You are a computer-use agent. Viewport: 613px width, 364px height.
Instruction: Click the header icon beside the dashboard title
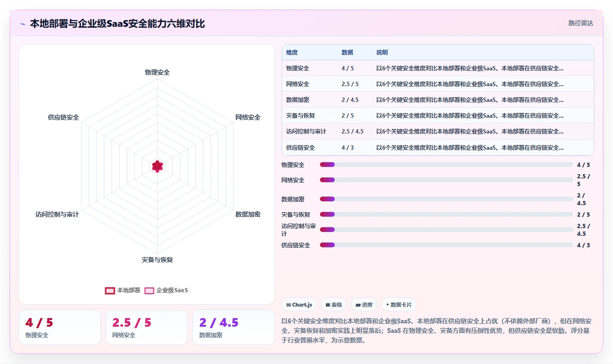point(23,23)
